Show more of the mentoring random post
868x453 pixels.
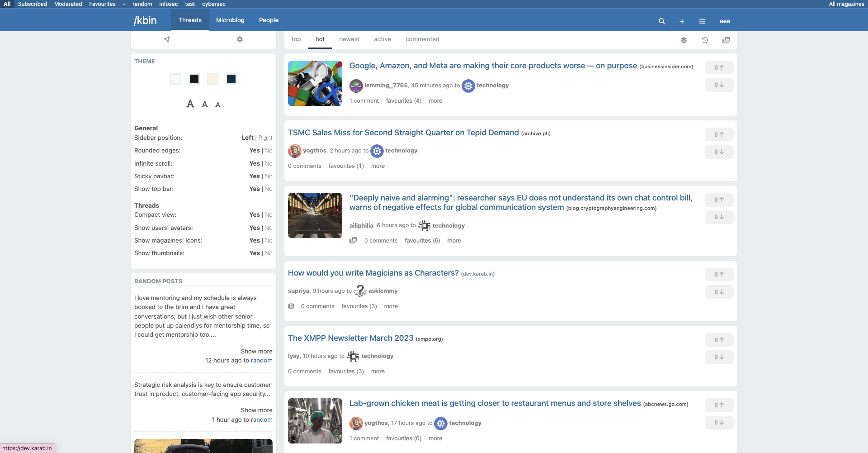point(256,351)
